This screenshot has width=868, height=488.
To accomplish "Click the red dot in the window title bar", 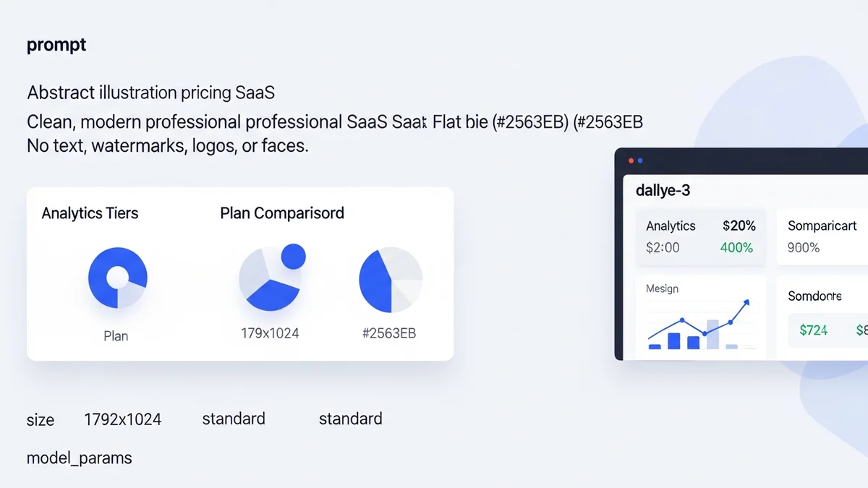I will coord(631,160).
